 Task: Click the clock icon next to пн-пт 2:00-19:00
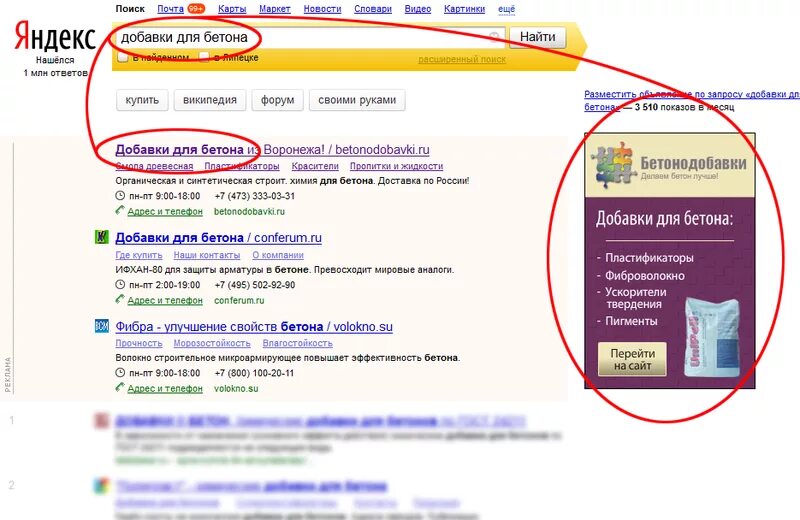[120, 284]
